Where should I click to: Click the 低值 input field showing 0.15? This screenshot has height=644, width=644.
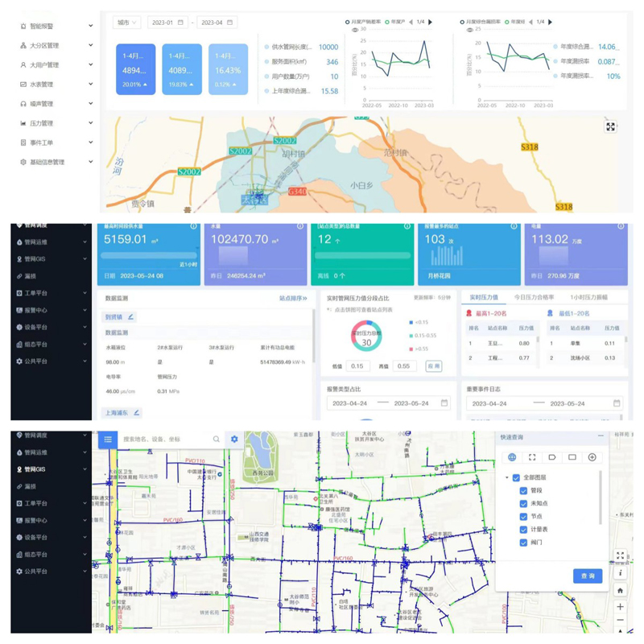click(x=360, y=365)
